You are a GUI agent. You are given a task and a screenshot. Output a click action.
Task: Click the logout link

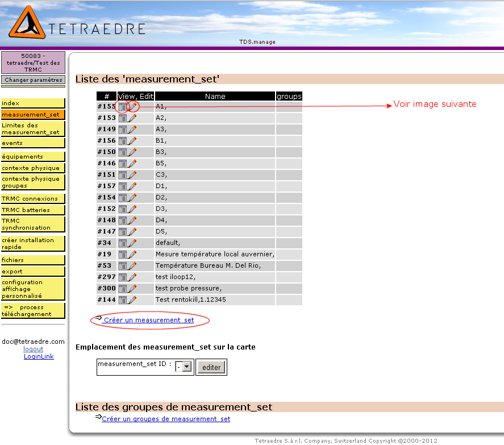(x=33, y=349)
